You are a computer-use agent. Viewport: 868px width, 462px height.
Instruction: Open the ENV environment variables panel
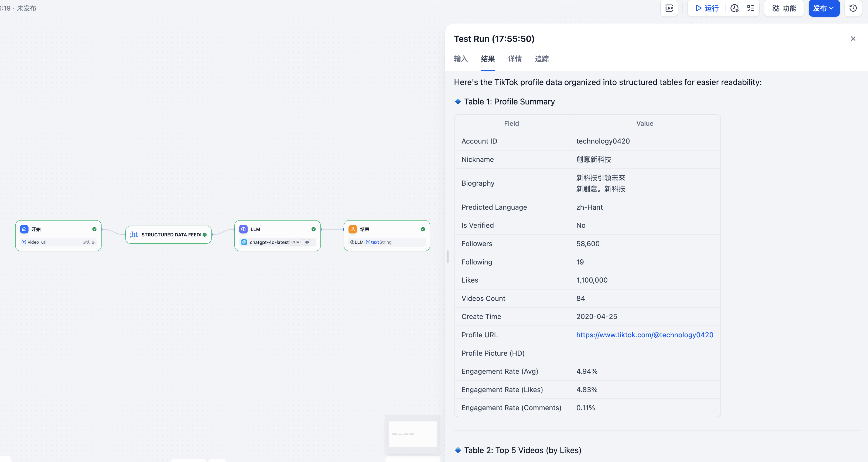(x=669, y=8)
